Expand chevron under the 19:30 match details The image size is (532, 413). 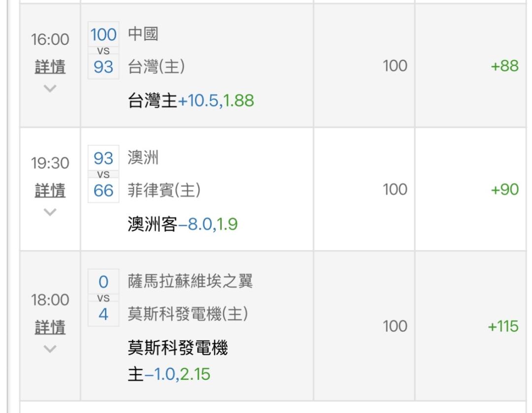coord(50,212)
